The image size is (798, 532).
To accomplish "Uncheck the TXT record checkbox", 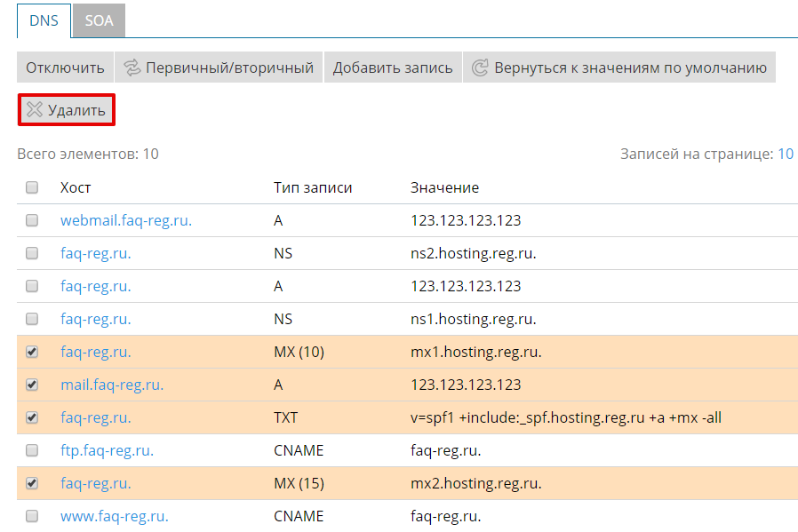I will click(x=32, y=417).
